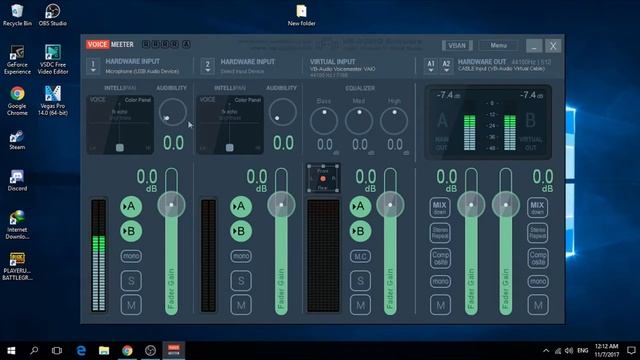Open Google Chrome desktop shortcut
This screenshot has width=640, height=360.
[x=17, y=101]
